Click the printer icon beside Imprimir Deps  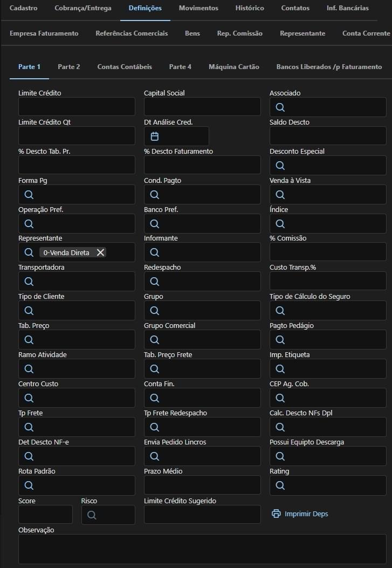(x=276, y=514)
